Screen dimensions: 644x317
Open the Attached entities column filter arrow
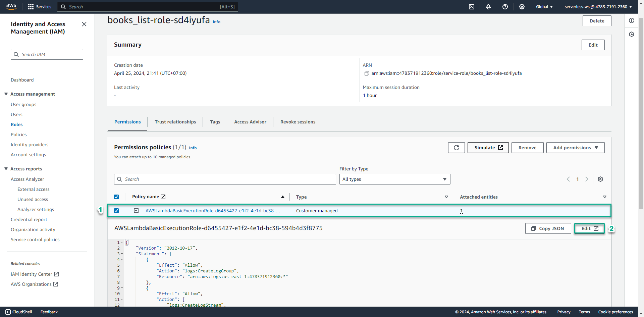pyautogui.click(x=605, y=197)
